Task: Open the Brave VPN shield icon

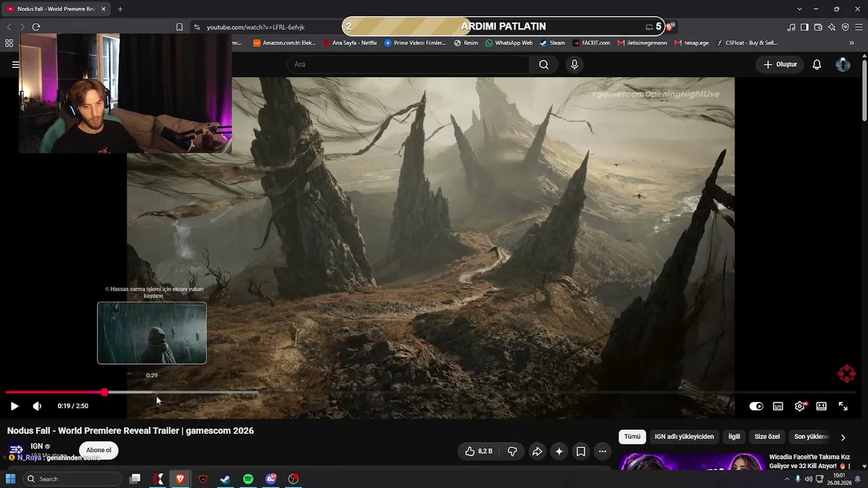Action: tap(845, 27)
